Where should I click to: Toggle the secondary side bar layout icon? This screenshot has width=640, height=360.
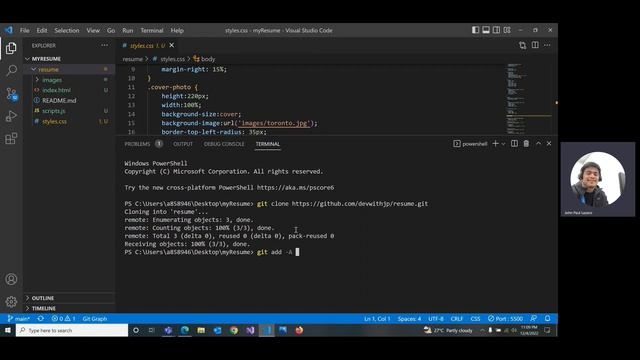(x=496, y=30)
